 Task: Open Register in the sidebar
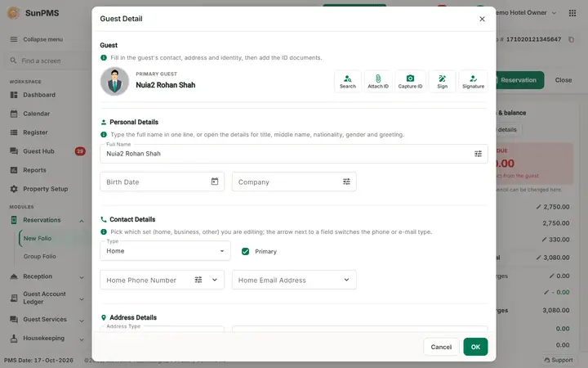[35, 132]
